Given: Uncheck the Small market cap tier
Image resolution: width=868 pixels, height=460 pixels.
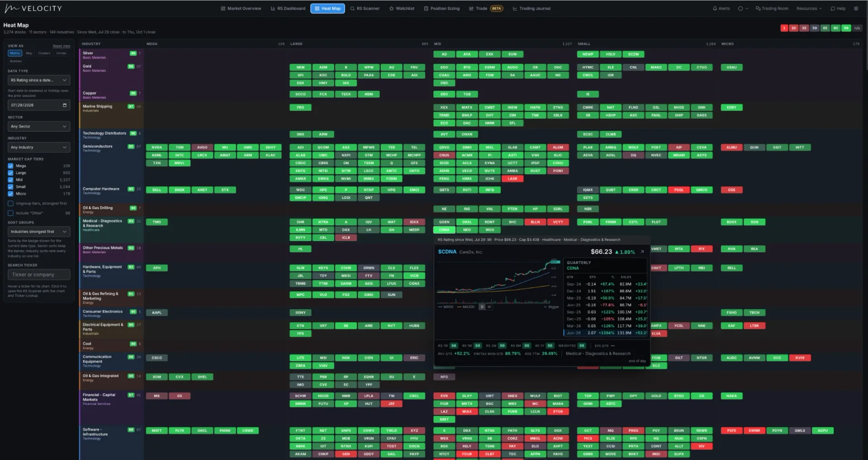Looking at the screenshot, I should tap(10, 187).
